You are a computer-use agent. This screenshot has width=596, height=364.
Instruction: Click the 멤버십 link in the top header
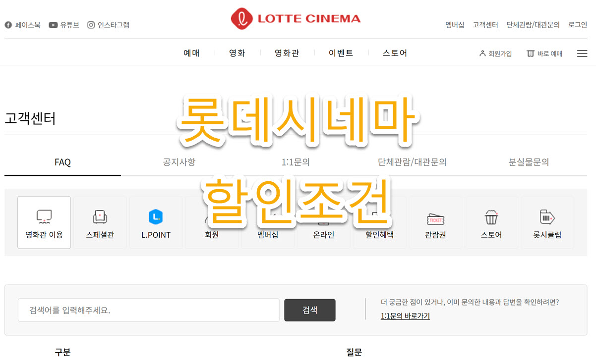click(x=455, y=25)
